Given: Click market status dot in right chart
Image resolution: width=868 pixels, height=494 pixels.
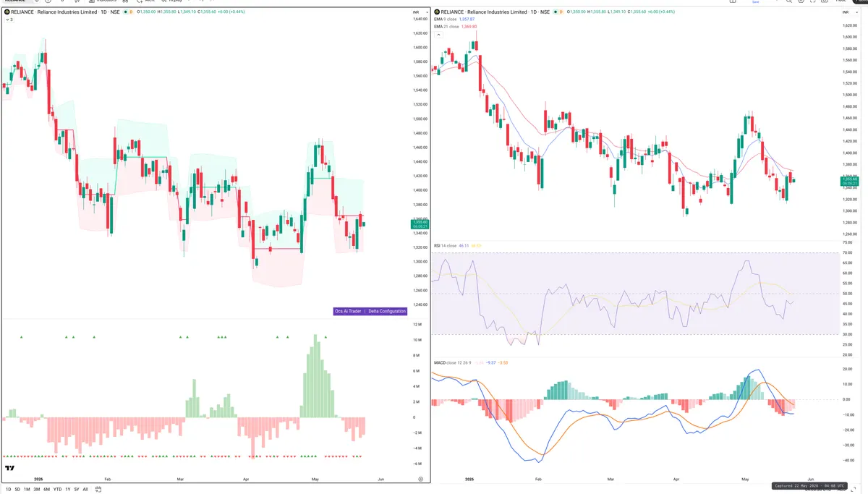Looking at the screenshot, I should (556, 12).
